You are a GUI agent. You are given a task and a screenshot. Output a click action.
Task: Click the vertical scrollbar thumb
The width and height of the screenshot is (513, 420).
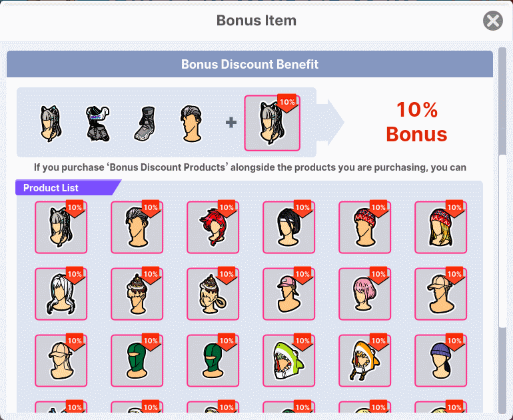pos(502,101)
